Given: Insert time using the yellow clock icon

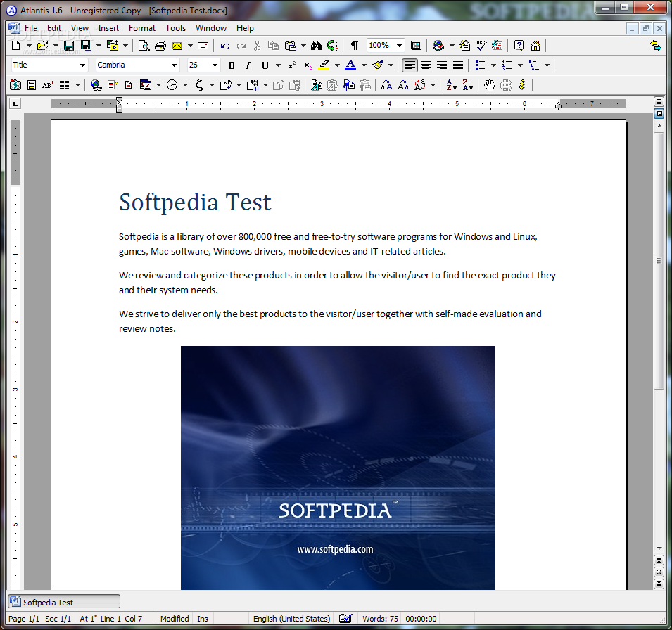Looking at the screenshot, I should pyautogui.click(x=172, y=85).
